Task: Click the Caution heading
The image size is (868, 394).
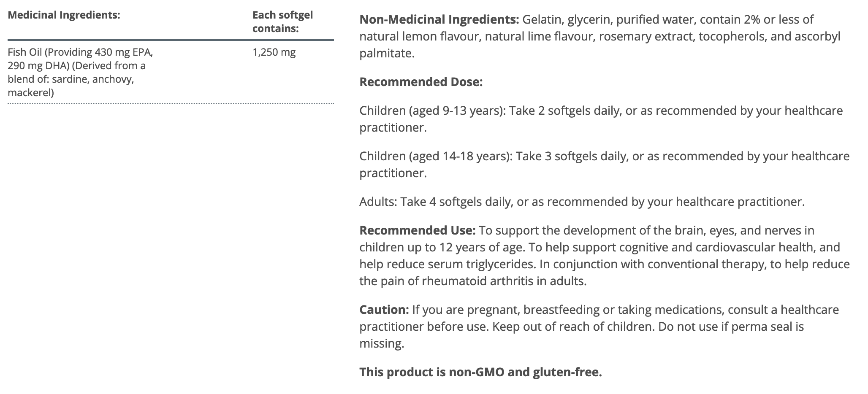Action: (384, 310)
